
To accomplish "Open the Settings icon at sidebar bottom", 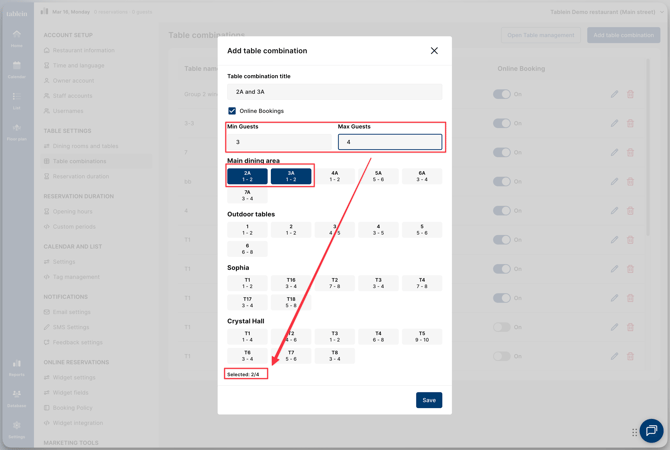I will coord(16,429).
